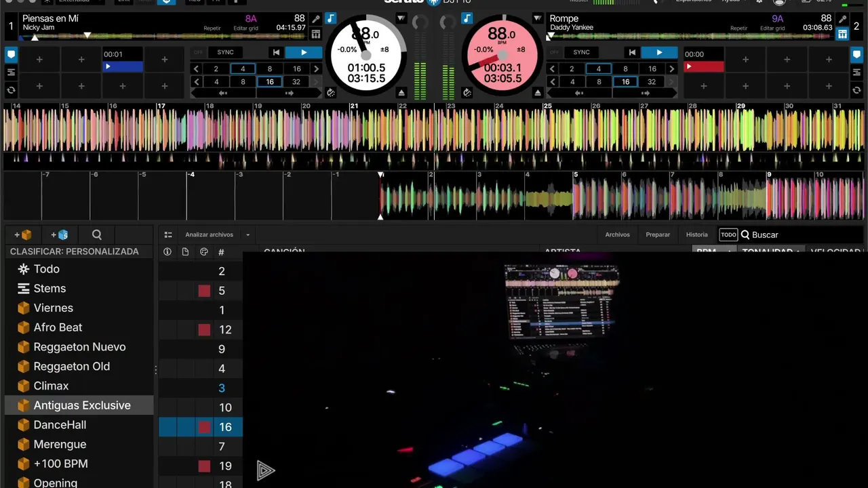Trigger deck 2 red cue point 00:00
The image size is (868, 488).
pyautogui.click(x=704, y=60)
